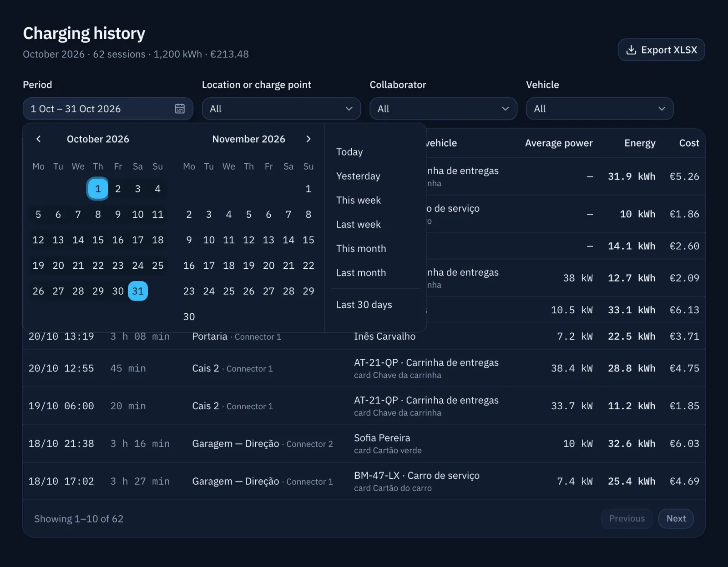Click the Average power column header
The image size is (728, 567).
[x=559, y=143]
